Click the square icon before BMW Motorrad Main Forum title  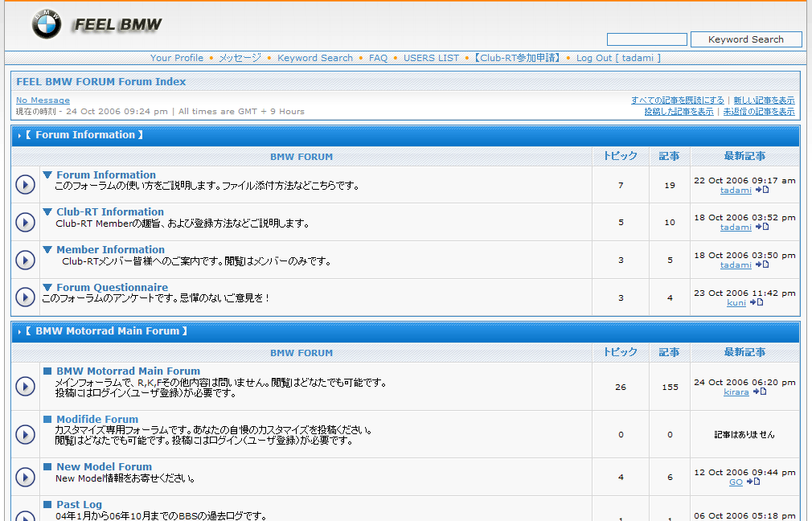coord(47,371)
